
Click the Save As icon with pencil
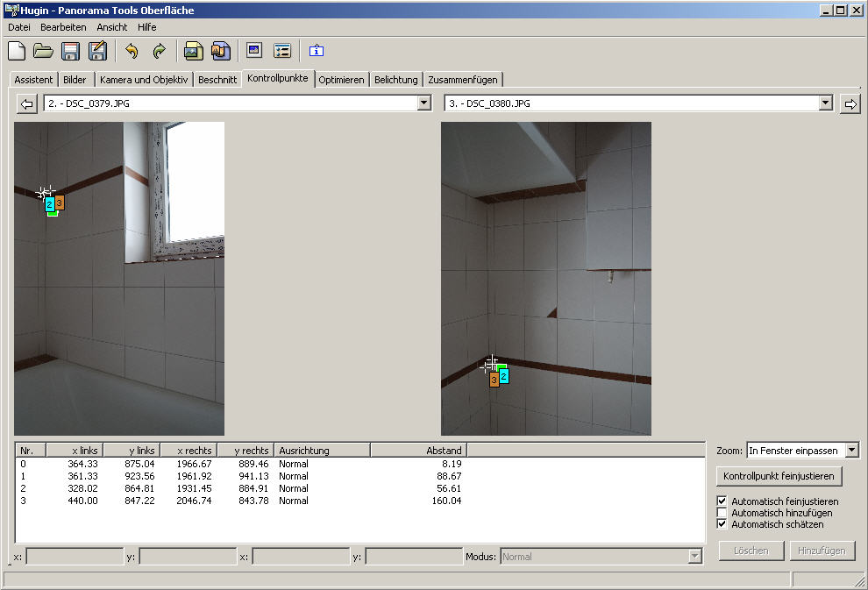97,51
